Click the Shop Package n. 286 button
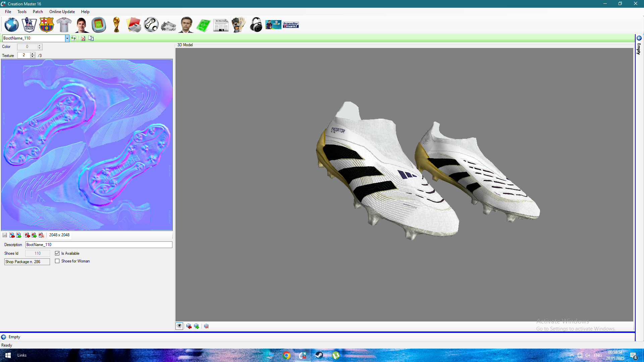644x362 pixels. (27, 262)
